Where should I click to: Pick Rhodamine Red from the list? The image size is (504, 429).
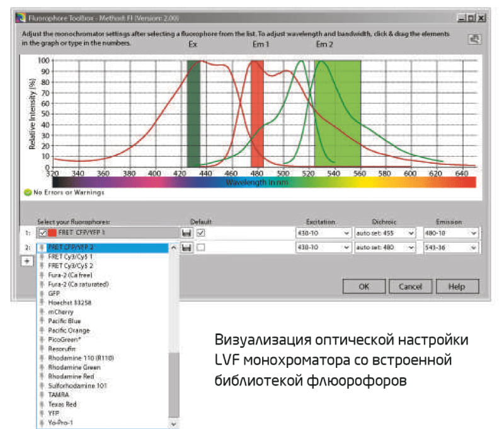(x=103, y=376)
